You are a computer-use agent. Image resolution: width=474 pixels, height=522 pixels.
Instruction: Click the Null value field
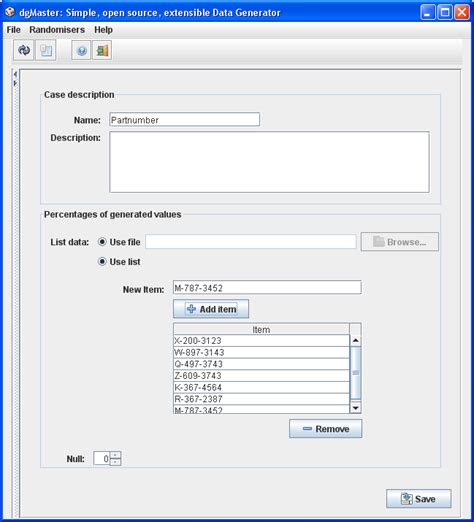102,459
